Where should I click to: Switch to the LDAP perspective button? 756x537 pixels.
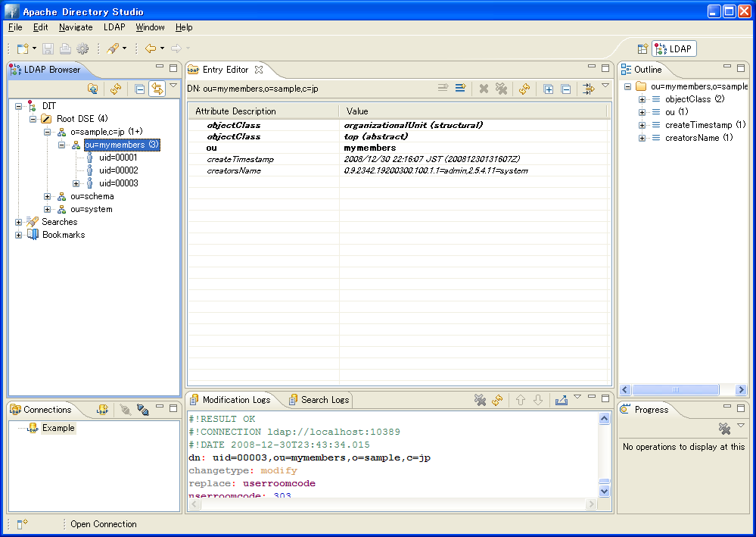[674, 48]
